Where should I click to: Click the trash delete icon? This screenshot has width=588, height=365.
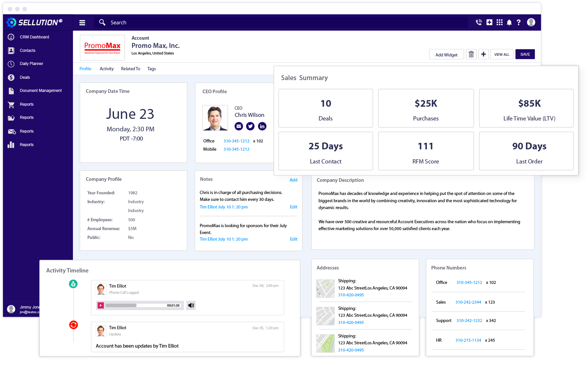471,54
